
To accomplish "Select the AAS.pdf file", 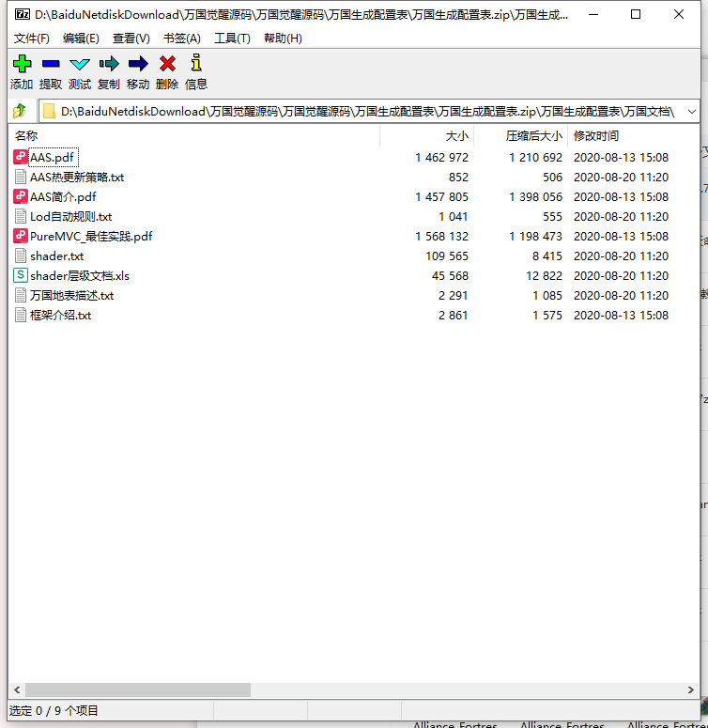I will pos(52,158).
